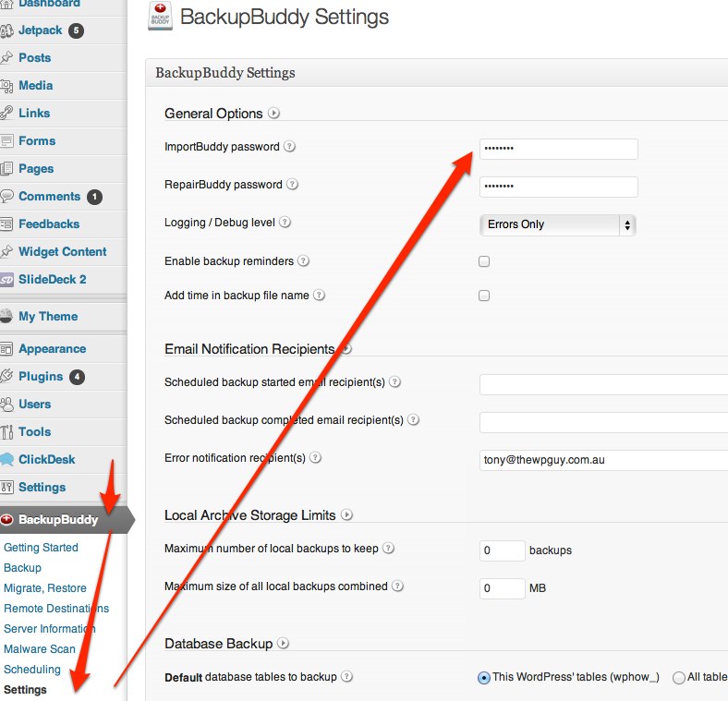Viewport: 728px width, 701px height.
Task: Open help tip for ImportBuddy password
Action: coord(290,147)
